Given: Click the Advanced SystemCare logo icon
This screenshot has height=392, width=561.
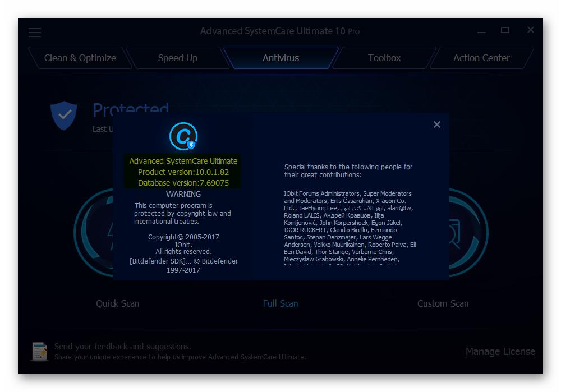Looking at the screenshot, I should pyautogui.click(x=183, y=136).
